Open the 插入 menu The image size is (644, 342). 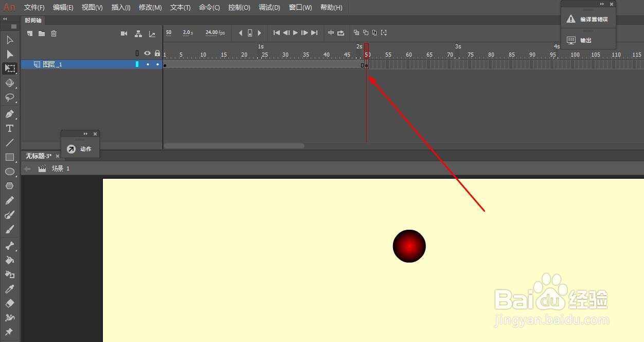[x=120, y=7]
